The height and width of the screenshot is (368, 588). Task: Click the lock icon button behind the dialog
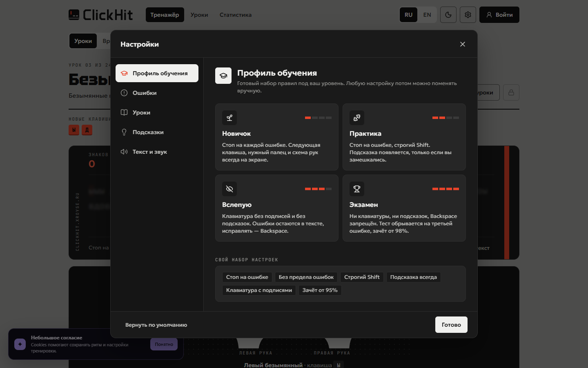coord(511,92)
